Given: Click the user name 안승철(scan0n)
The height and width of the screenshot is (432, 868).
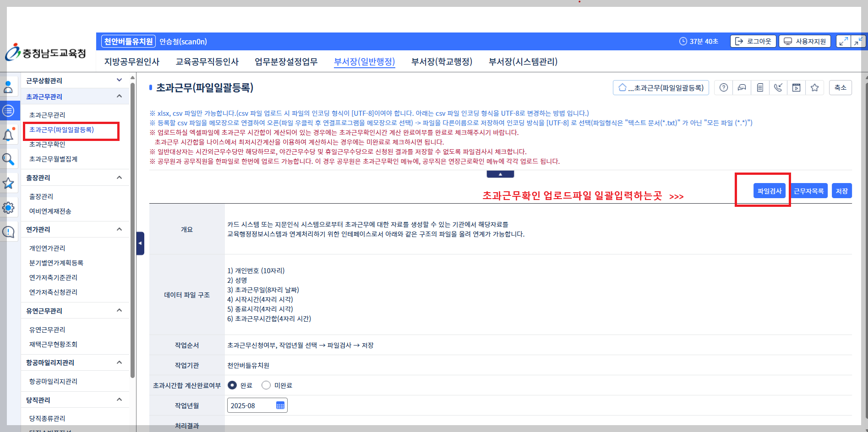Looking at the screenshot, I should 183,42.
